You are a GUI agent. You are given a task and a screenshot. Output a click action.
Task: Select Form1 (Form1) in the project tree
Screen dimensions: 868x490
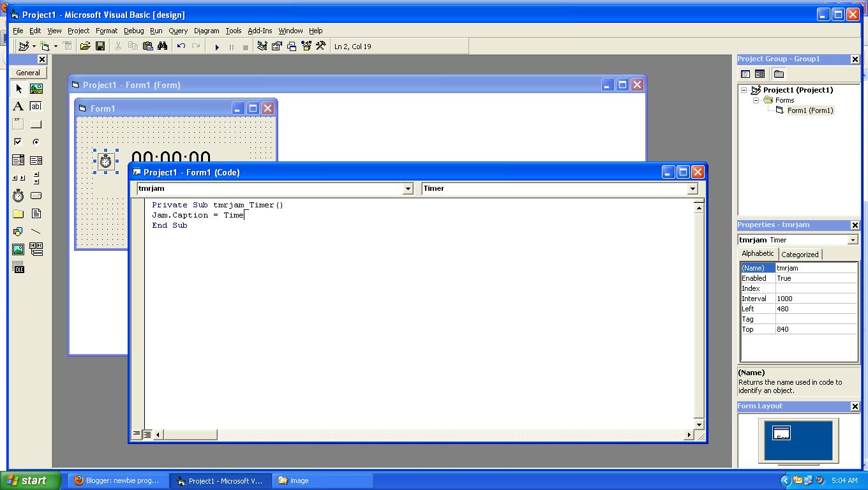click(x=810, y=110)
